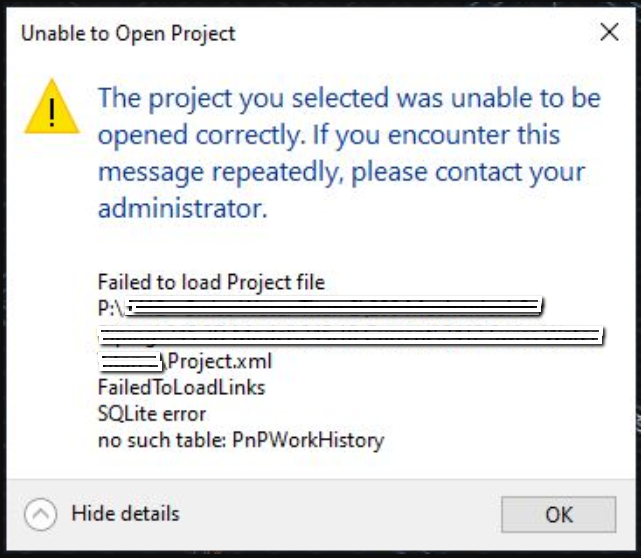Screen dimensions: 641x558
Task: Click the word 'administrator.' in the message
Action: [x=183, y=209]
